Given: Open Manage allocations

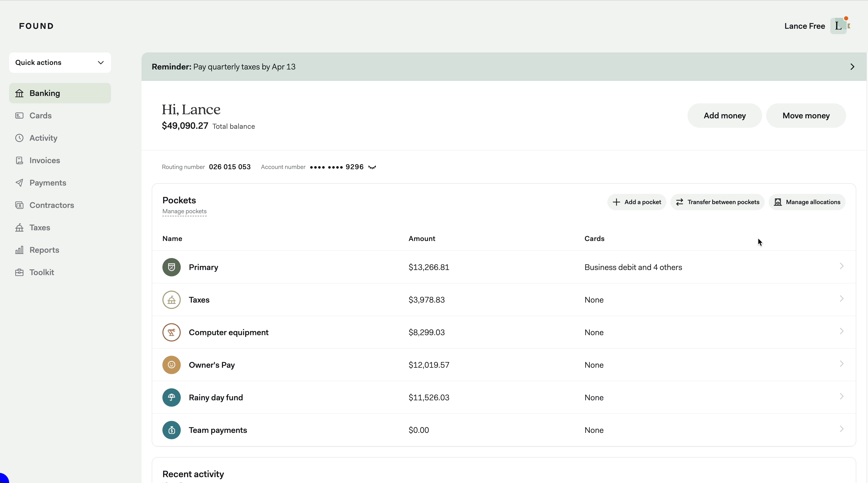Looking at the screenshot, I should point(807,202).
